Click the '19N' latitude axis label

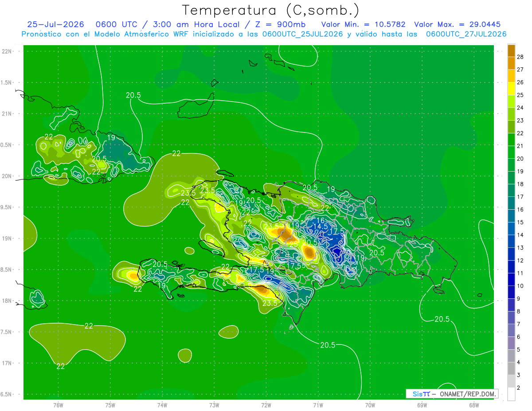pyautogui.click(x=8, y=239)
